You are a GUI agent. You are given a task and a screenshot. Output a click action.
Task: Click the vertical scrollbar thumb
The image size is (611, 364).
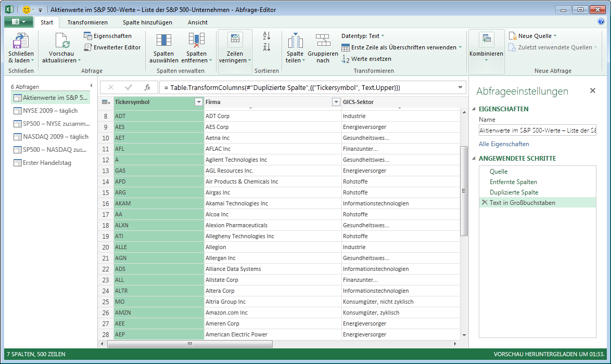tap(464, 191)
